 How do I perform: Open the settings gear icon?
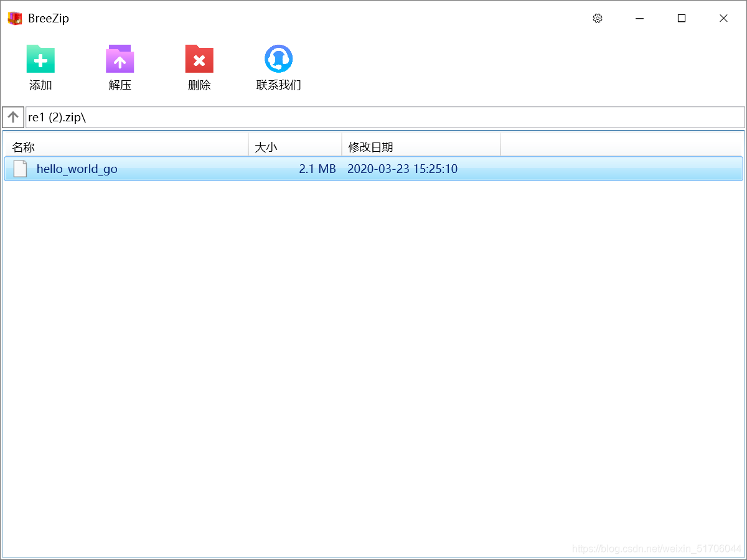click(x=598, y=18)
